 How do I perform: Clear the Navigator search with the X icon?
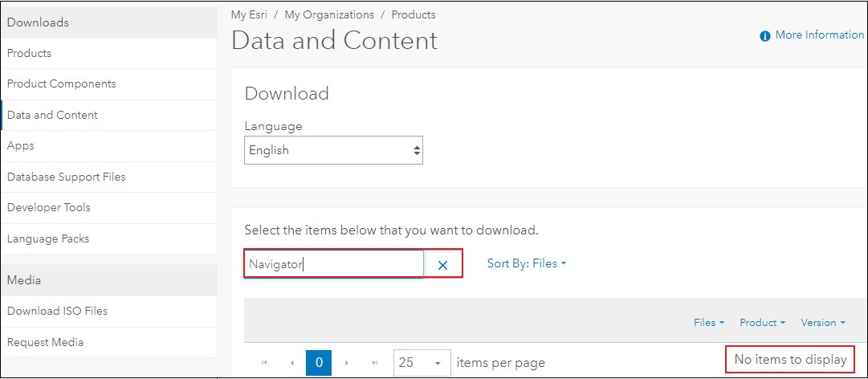[x=442, y=265]
